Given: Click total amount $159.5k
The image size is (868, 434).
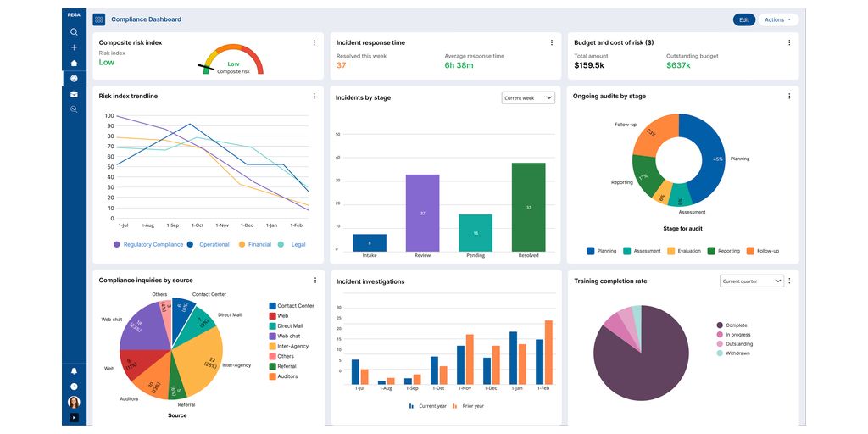Looking at the screenshot, I should pyautogui.click(x=588, y=65).
